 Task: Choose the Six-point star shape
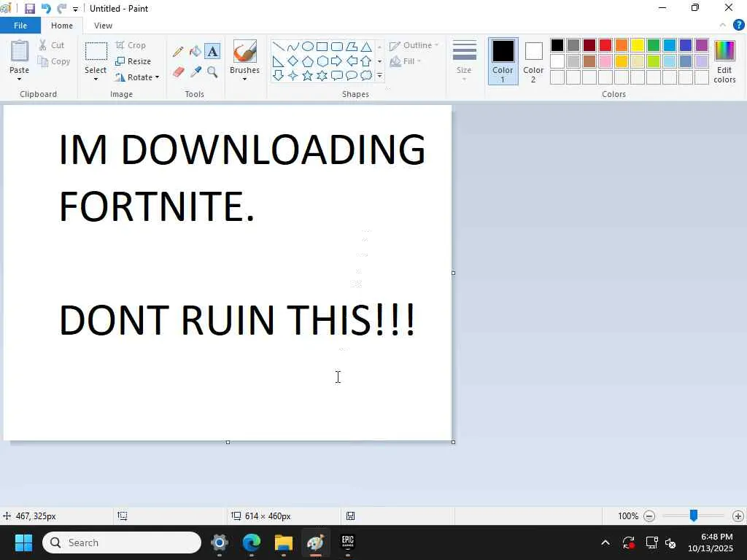click(x=322, y=75)
